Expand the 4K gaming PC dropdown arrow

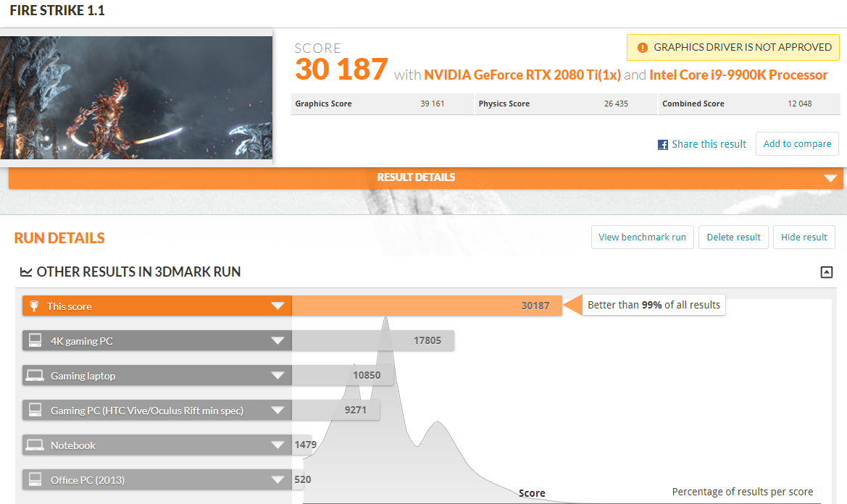pyautogui.click(x=278, y=340)
